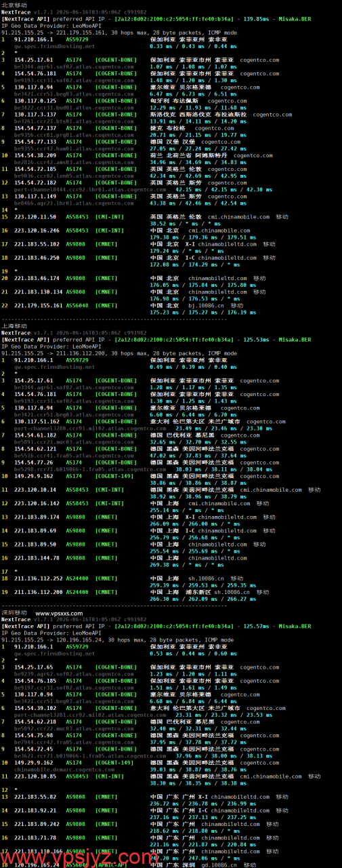The image size is (342, 868).
Task: Select hop IP 154.54.38.209
Action: [34, 155]
